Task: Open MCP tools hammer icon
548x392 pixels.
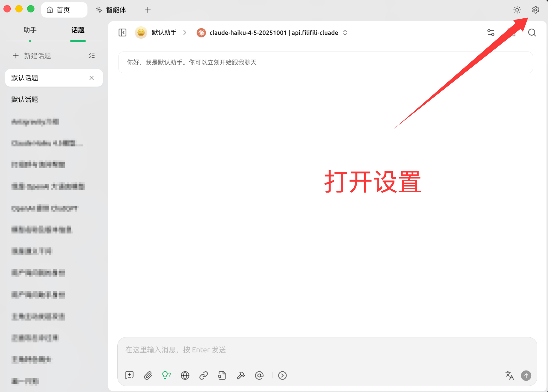Action: point(241,375)
